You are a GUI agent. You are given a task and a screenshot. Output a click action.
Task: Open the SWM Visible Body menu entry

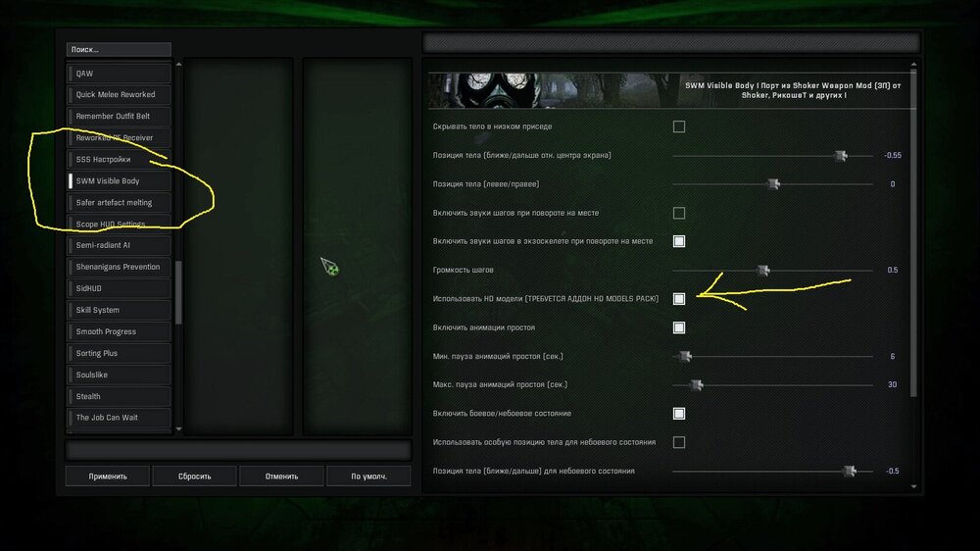coord(119,180)
